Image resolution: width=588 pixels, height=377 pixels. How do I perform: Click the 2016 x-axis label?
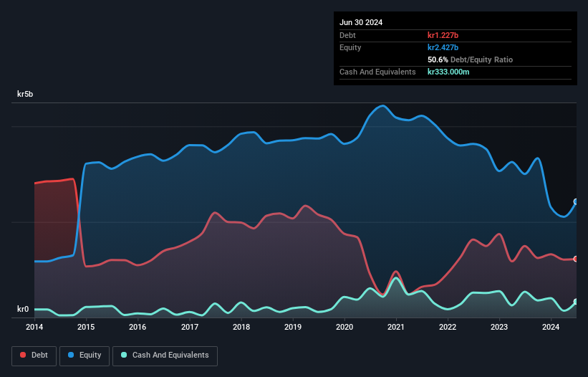tap(138, 327)
